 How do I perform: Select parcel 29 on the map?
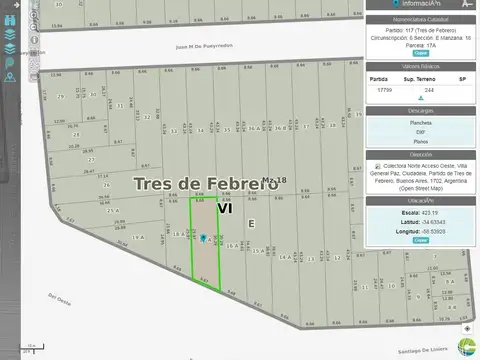[60, 97]
